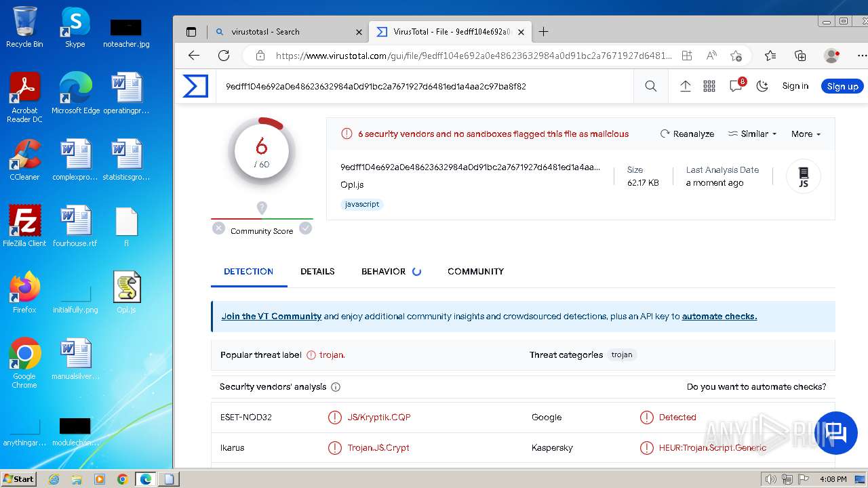Viewport: 868px width, 488px height.
Task: Click the JS file type icon
Action: click(x=804, y=177)
